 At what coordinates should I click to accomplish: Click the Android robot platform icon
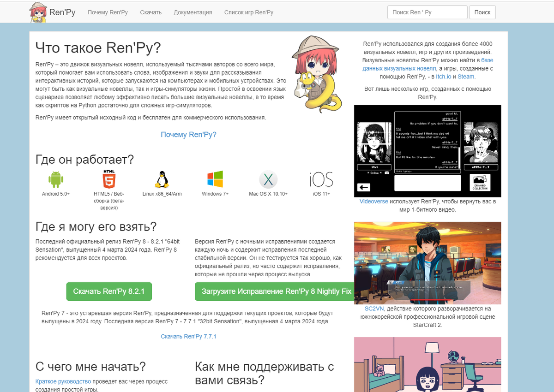pos(55,179)
